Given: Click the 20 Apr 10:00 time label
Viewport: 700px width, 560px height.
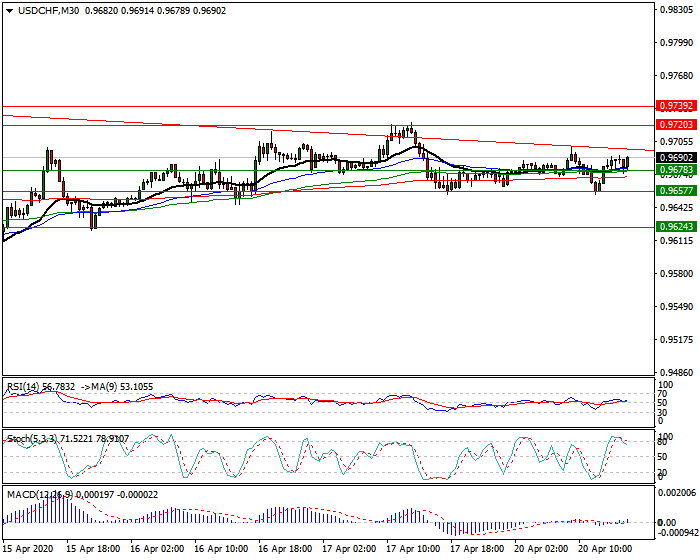Looking at the screenshot, I should [x=606, y=548].
